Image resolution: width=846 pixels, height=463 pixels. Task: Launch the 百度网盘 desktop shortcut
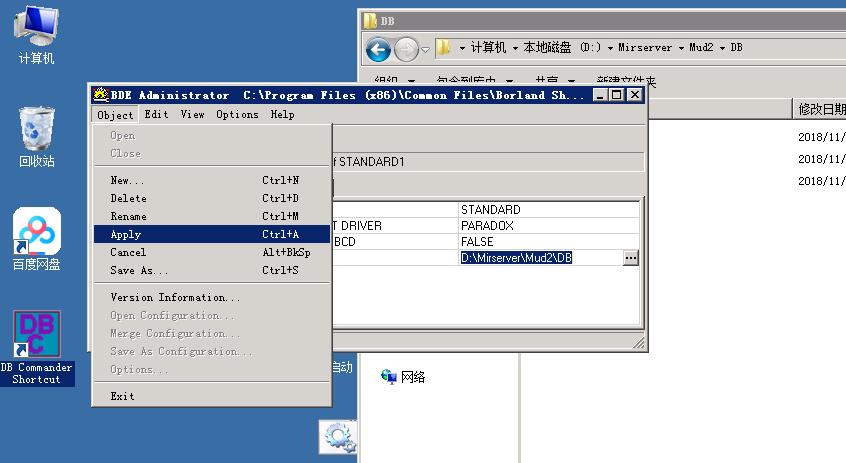[x=37, y=238]
